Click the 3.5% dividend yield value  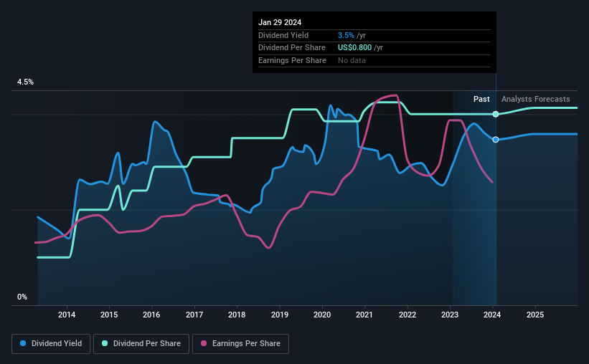click(x=346, y=35)
